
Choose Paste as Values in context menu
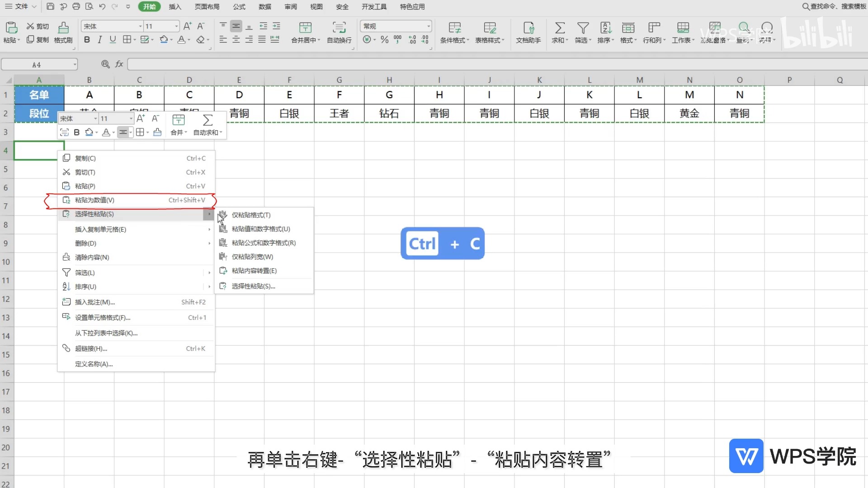pos(94,200)
